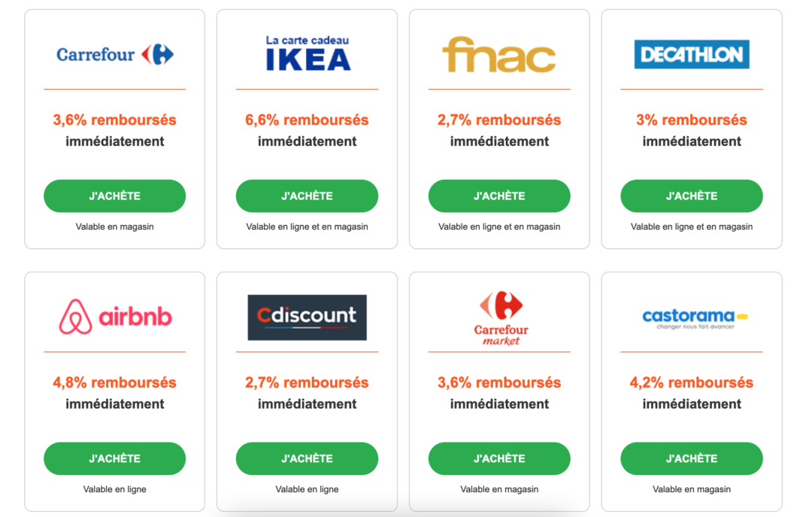Click the Airbnb logo
Image resolution: width=812 pixels, height=517 pixels.
click(115, 317)
